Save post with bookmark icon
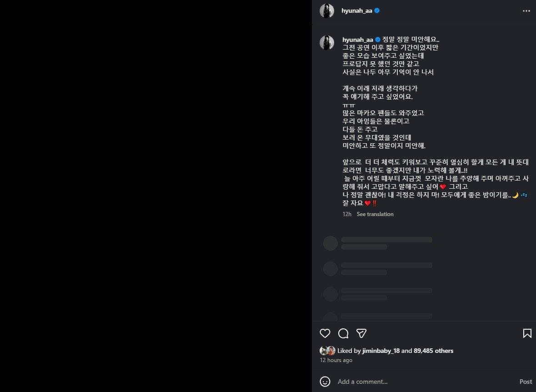 (527, 333)
